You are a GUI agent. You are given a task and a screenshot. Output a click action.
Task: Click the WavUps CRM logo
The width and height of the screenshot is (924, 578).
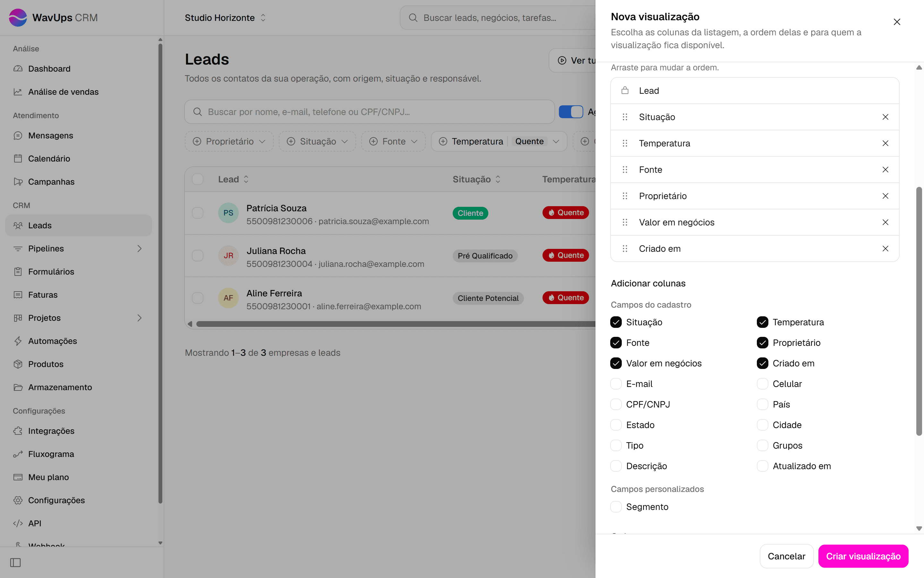pos(53,18)
